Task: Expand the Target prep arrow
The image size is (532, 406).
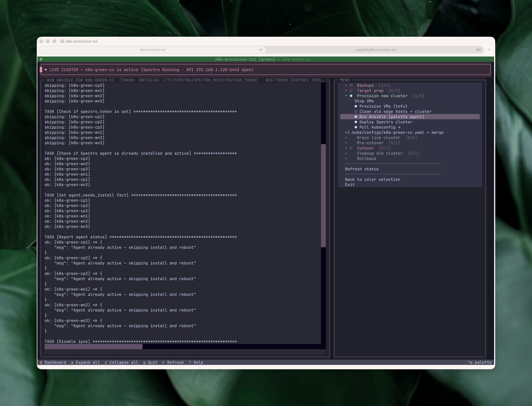Action: [346, 91]
